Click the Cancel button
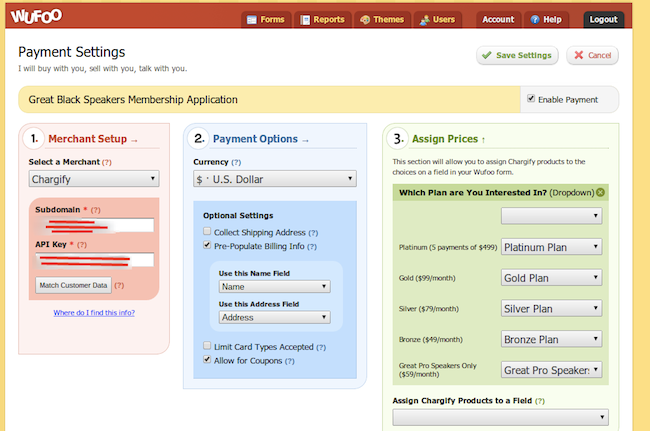The height and width of the screenshot is (431, 650). coord(592,56)
